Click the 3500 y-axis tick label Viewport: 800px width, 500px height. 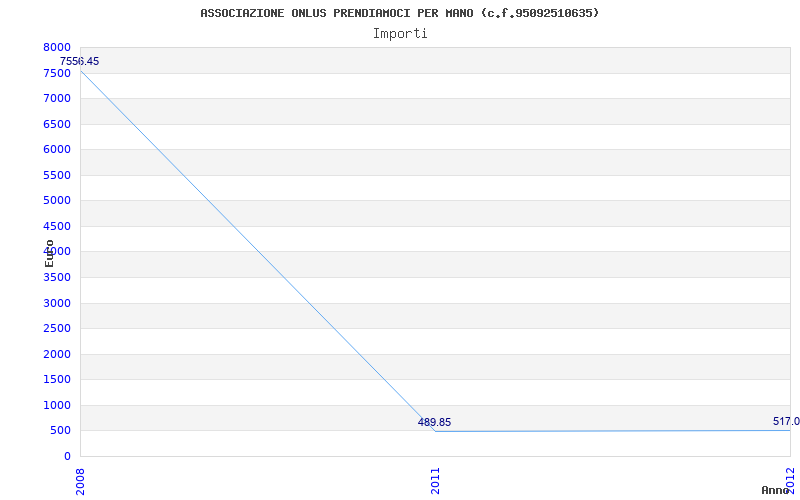57,278
